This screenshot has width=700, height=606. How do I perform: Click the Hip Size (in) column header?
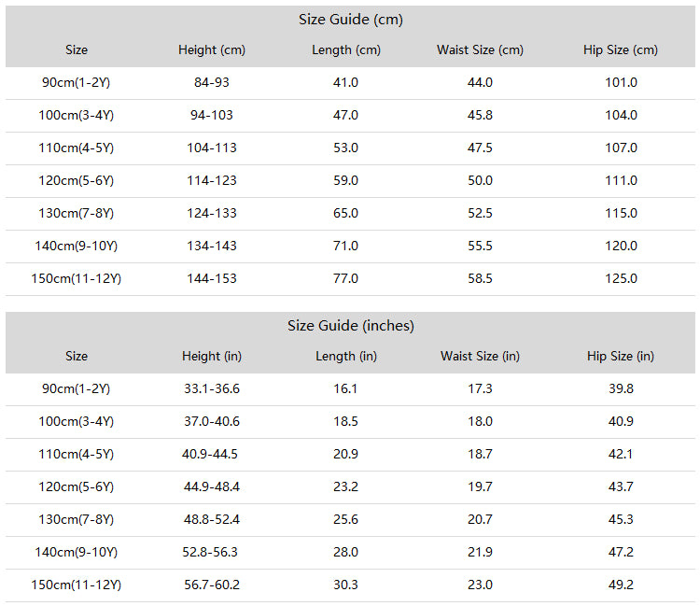coord(621,357)
